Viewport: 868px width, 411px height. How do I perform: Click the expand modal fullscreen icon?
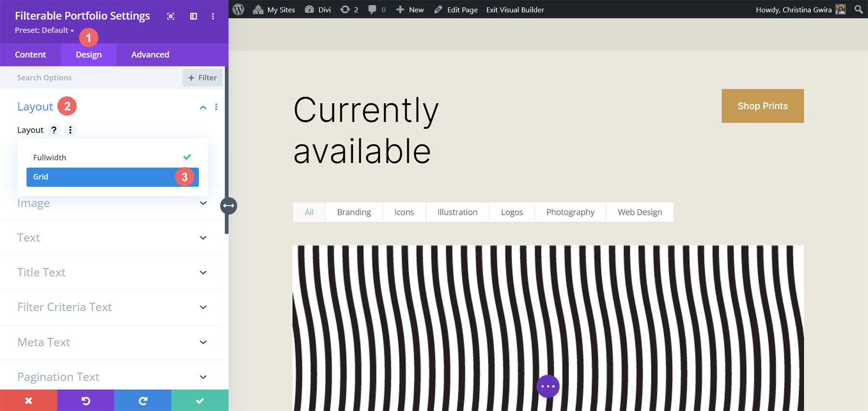pyautogui.click(x=171, y=16)
